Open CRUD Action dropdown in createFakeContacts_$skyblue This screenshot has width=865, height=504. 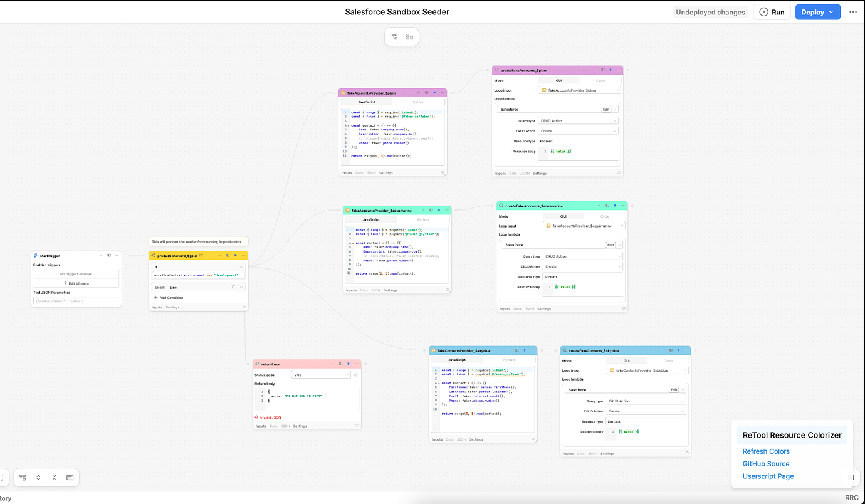[646, 411]
